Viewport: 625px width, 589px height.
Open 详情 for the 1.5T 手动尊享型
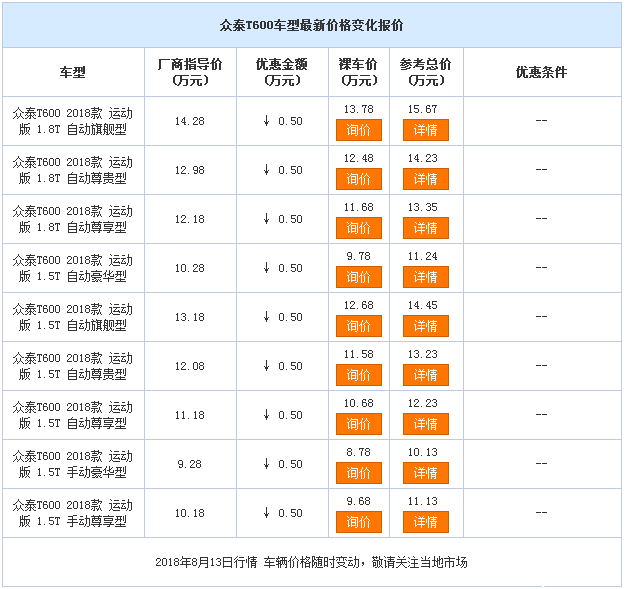pos(426,522)
